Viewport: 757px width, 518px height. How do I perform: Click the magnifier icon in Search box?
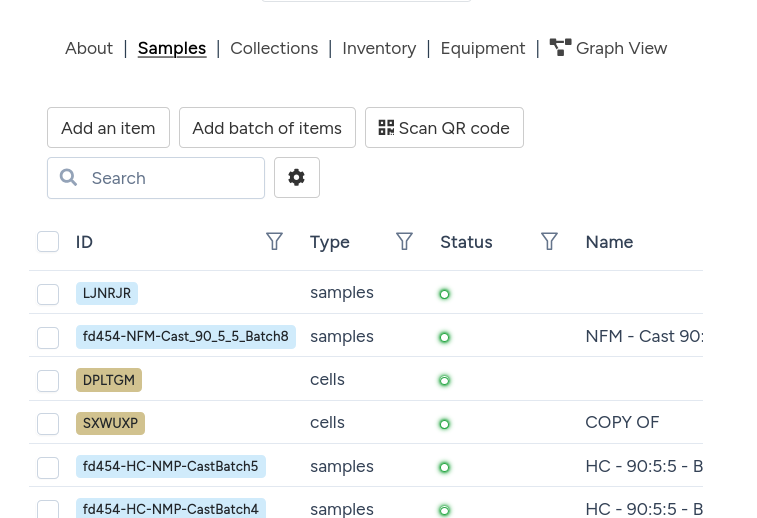(68, 177)
